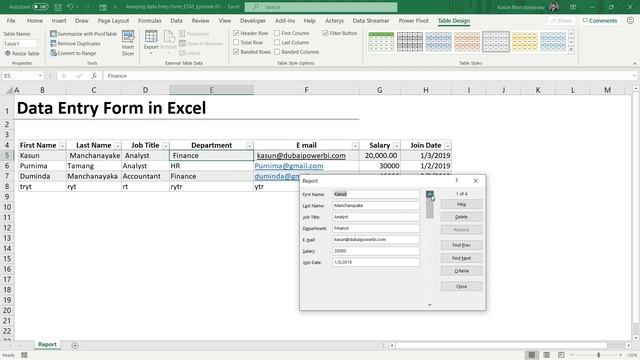Click Summarize with PivotTable
This screenshot has height=360, width=640.
tap(83, 34)
